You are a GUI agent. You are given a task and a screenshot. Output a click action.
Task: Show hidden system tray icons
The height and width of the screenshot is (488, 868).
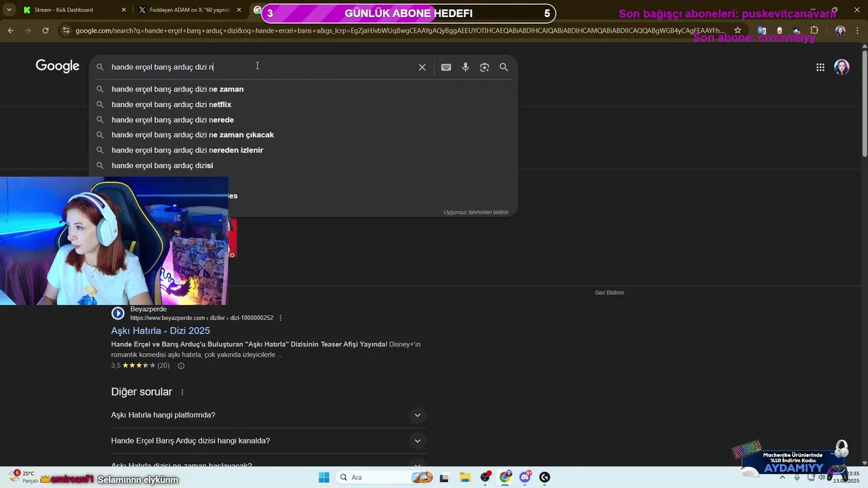tap(783, 477)
